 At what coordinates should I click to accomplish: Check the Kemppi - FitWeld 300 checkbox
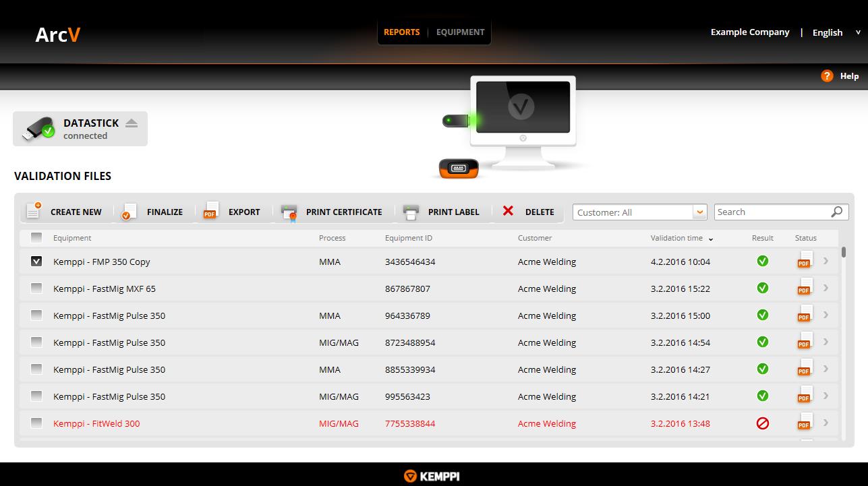36,423
